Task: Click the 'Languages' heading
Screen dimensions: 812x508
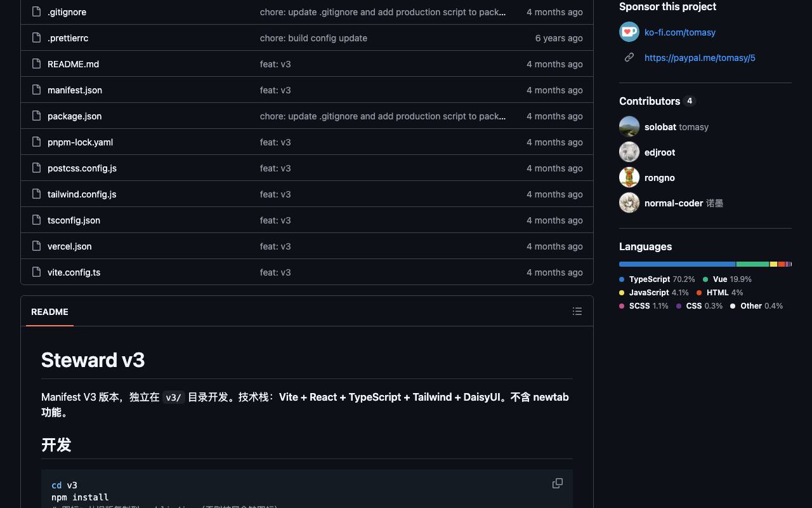Action: [x=645, y=246]
